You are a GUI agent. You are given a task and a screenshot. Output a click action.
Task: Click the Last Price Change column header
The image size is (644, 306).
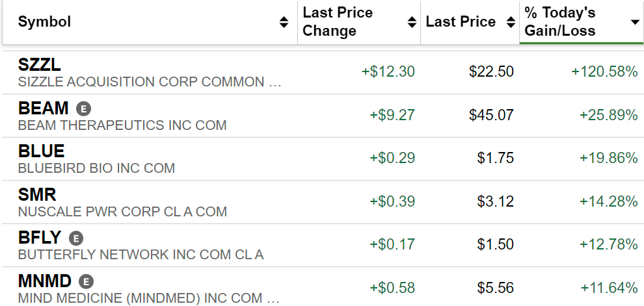pos(338,22)
